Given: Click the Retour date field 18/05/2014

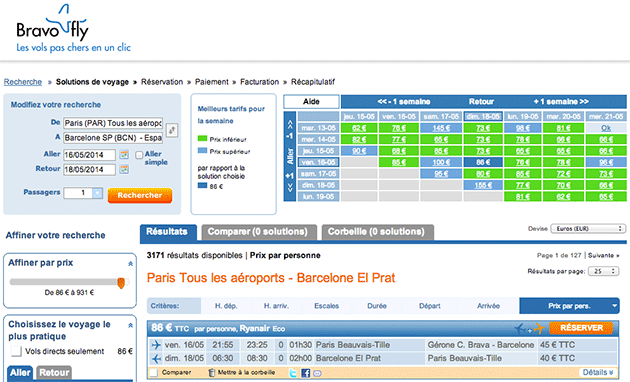Looking at the screenshot, I should [x=89, y=170].
